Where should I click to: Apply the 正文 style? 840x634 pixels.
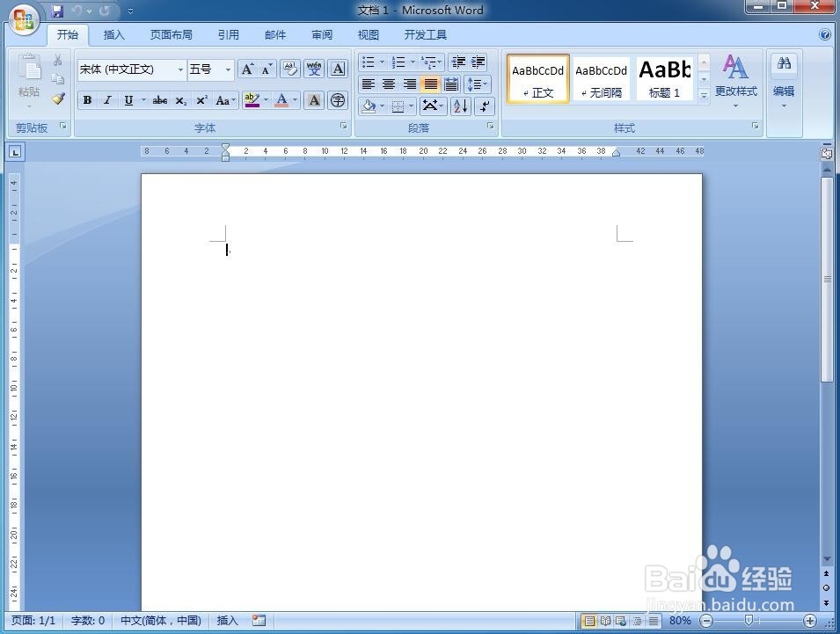[537, 79]
